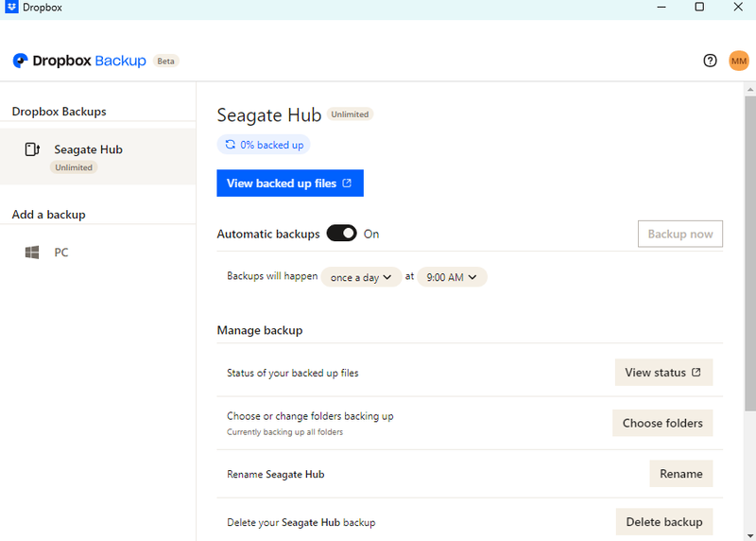Click the Choose folders button

(x=662, y=423)
